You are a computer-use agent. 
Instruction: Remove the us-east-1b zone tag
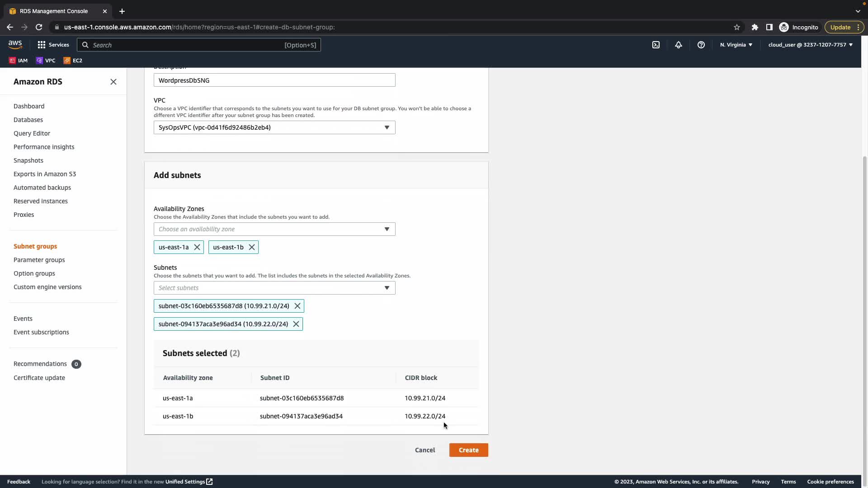point(252,247)
